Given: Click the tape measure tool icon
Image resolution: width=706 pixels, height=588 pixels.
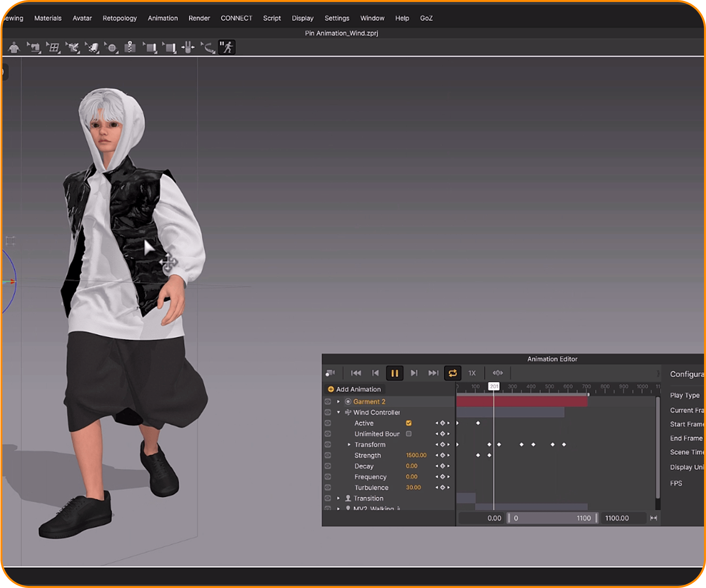Looking at the screenshot, I should click(208, 48).
